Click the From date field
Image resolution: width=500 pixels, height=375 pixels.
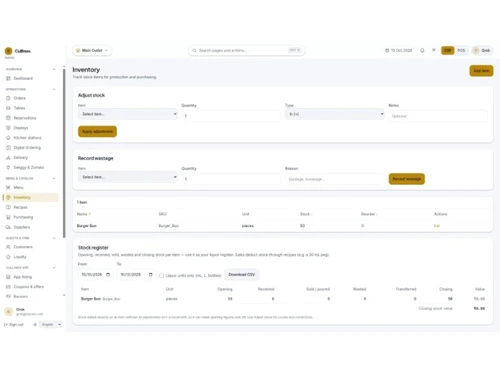(95, 274)
